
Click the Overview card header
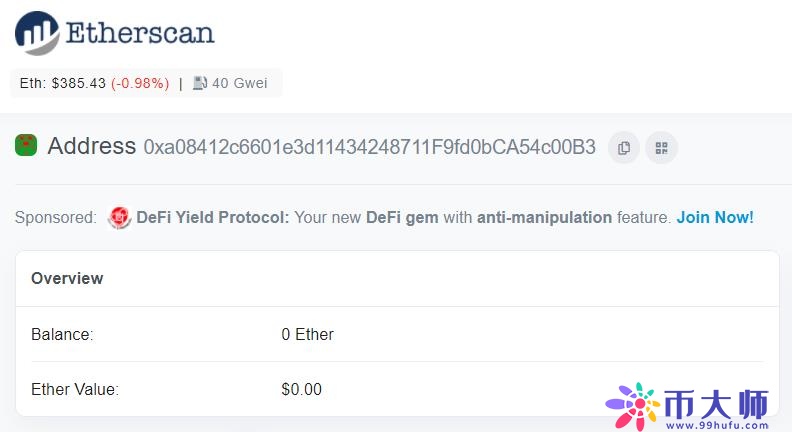(x=67, y=278)
